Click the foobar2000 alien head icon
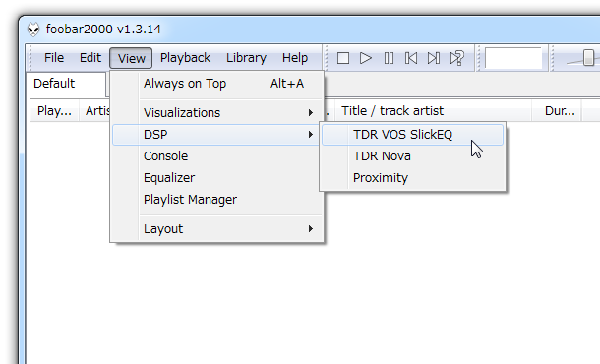This screenshot has height=364, width=600. [x=33, y=30]
